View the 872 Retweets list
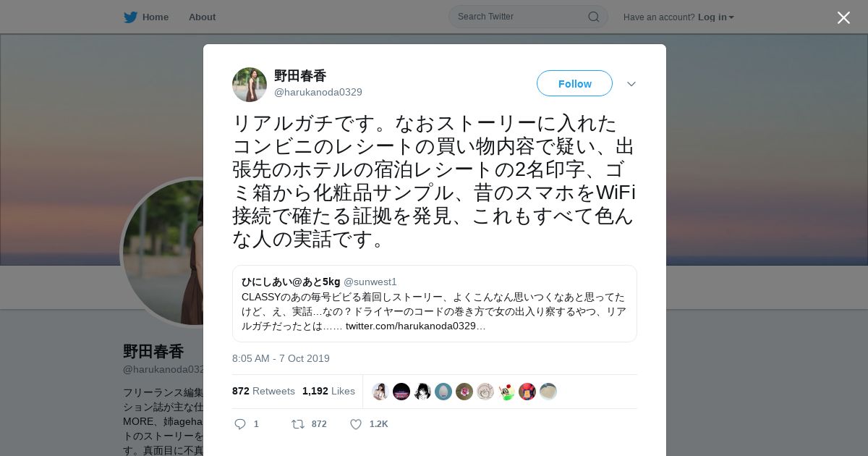 (263, 391)
